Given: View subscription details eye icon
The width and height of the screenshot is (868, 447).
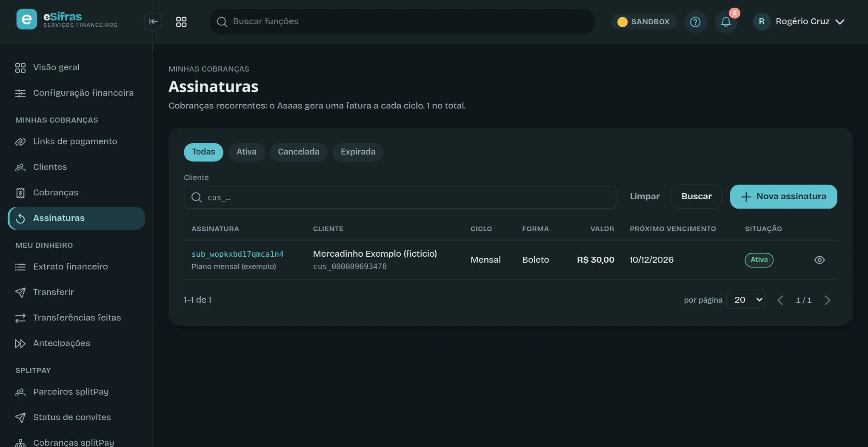Looking at the screenshot, I should point(819,260).
